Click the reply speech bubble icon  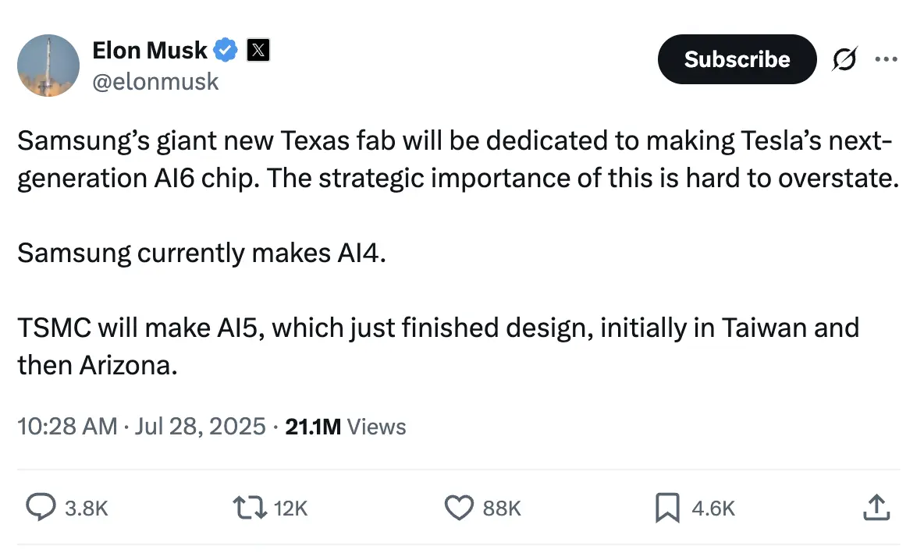click(x=41, y=508)
